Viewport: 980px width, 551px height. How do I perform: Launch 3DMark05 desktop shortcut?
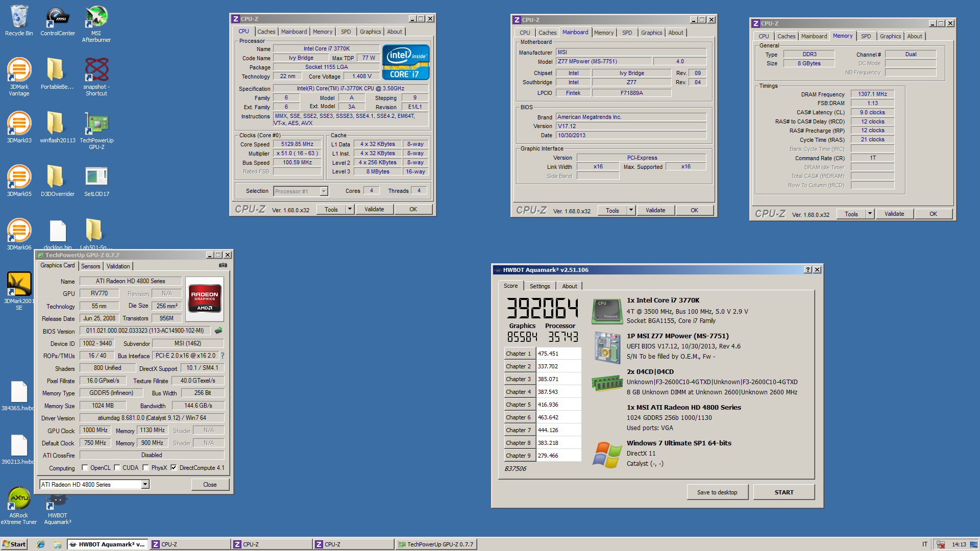(x=19, y=181)
